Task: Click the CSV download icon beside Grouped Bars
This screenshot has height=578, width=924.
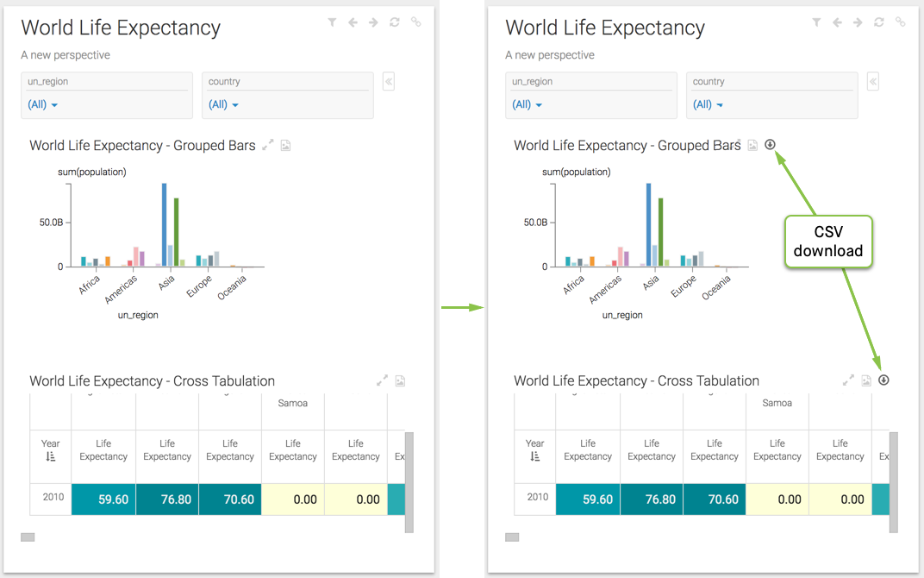Action: 770,145
